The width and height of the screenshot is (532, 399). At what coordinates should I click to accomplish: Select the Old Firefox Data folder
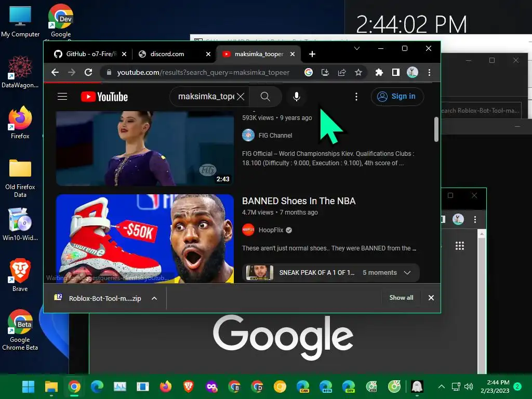coord(20,179)
